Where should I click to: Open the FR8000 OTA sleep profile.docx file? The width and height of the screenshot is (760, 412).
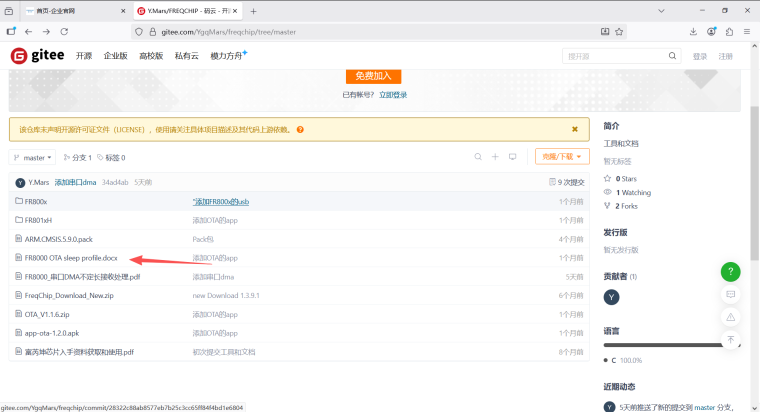[x=71, y=258]
